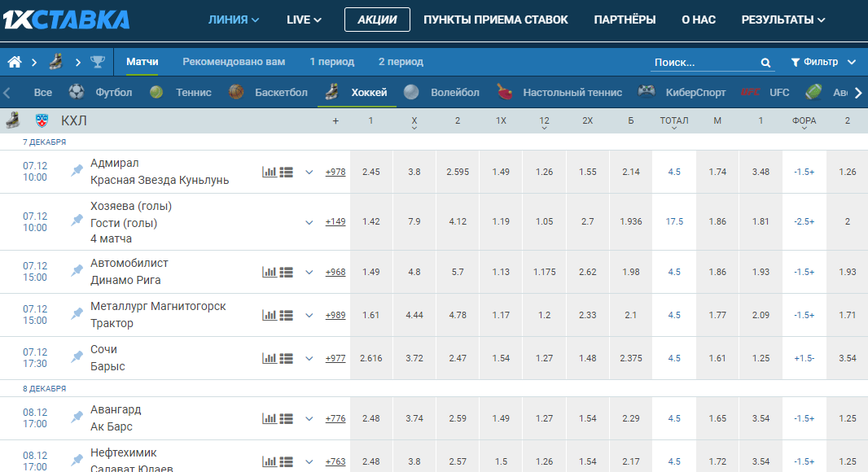Image resolution: width=868 pixels, height=472 pixels.
Task: Select odds 5.7 for Динамо Рига win
Action: tap(458, 273)
